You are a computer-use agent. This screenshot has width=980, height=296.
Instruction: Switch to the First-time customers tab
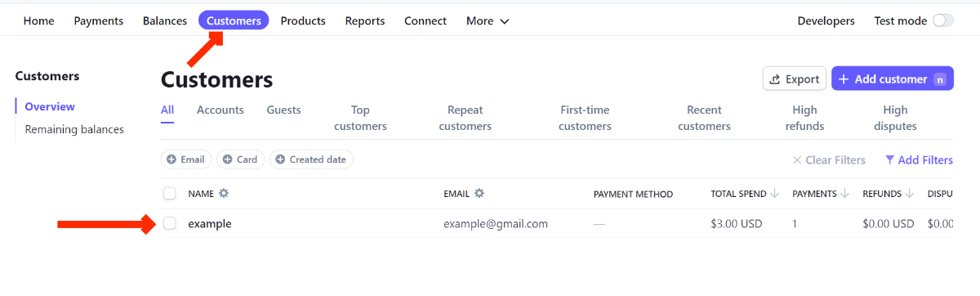tap(585, 118)
